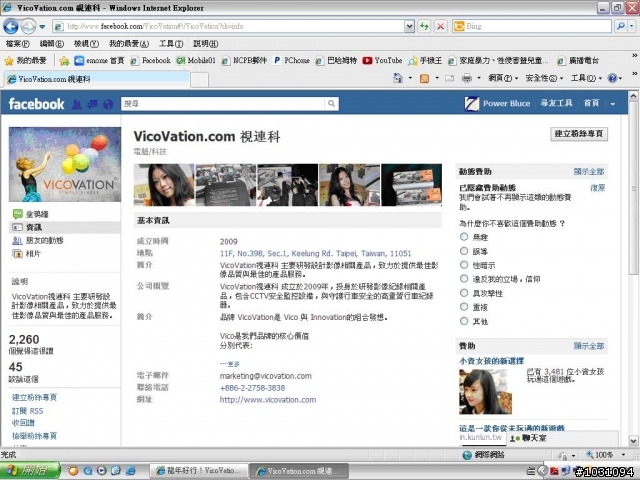Viewport: 640px width, 480px height.
Task: Click the Power Bluce profile picture icon
Action: pyautogui.click(x=472, y=104)
